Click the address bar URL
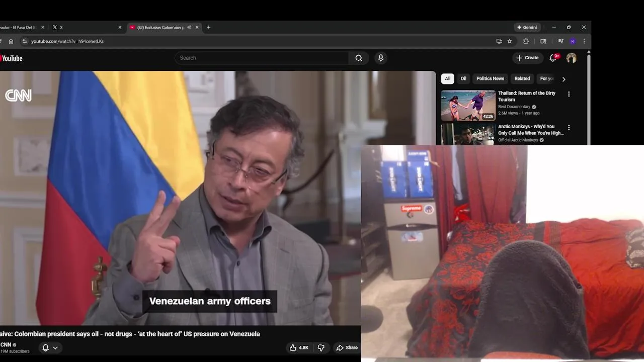 click(67, 41)
